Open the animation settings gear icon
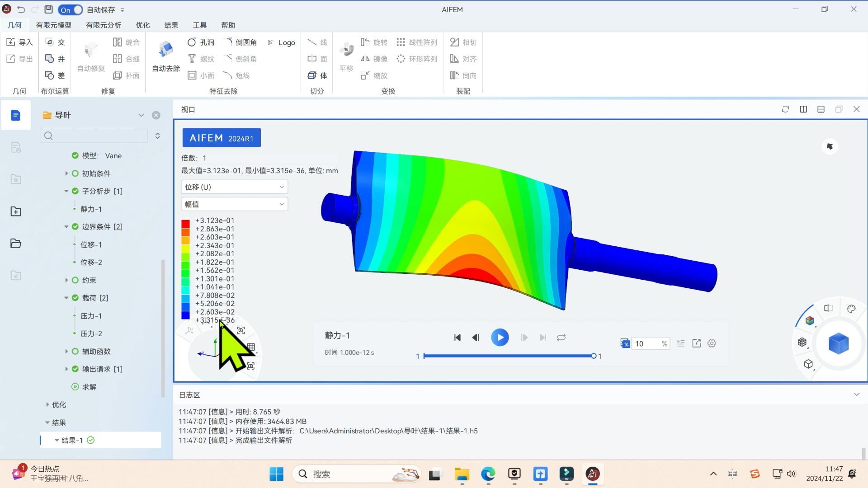 712,343
